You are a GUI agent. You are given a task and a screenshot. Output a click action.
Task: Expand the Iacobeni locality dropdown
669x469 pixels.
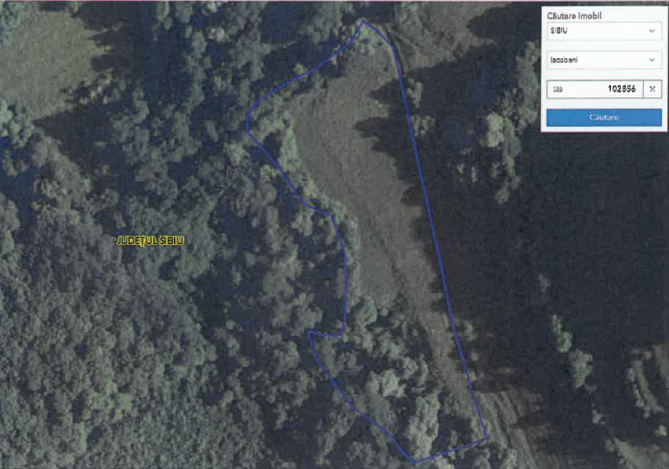[604, 60]
